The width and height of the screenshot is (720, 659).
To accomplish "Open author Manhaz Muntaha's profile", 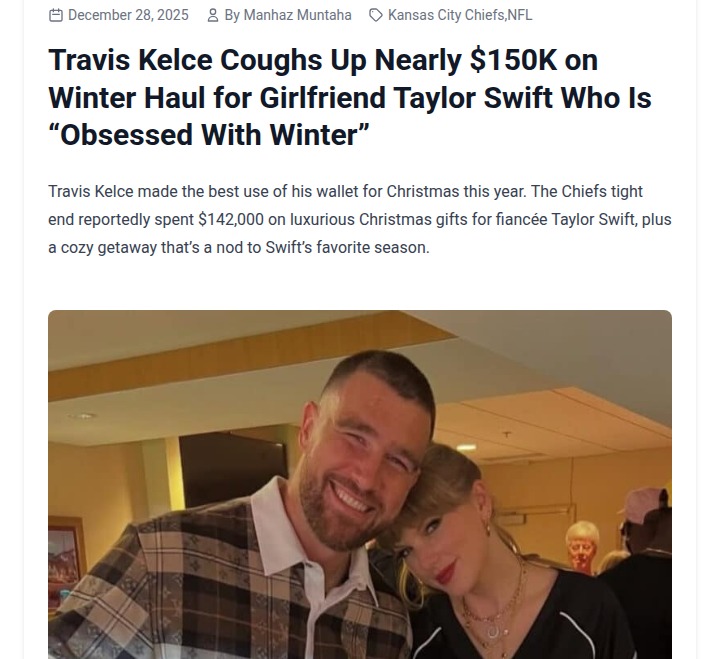I will coord(298,15).
